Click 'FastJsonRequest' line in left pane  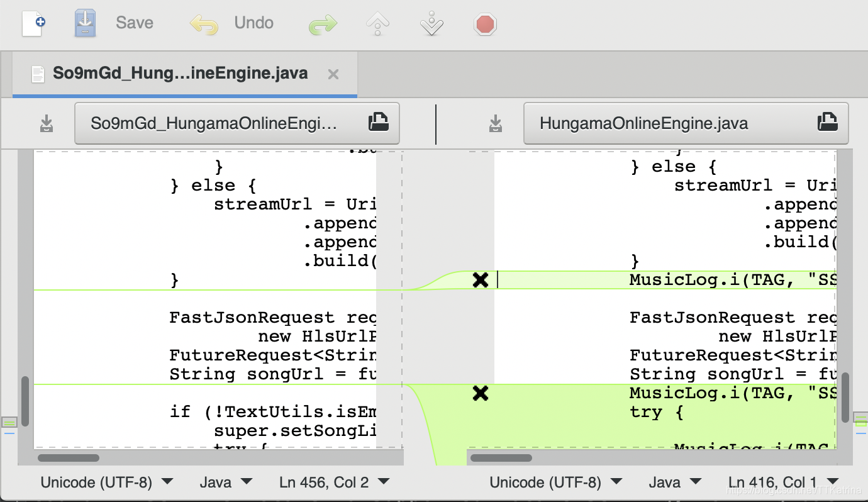tap(273, 318)
